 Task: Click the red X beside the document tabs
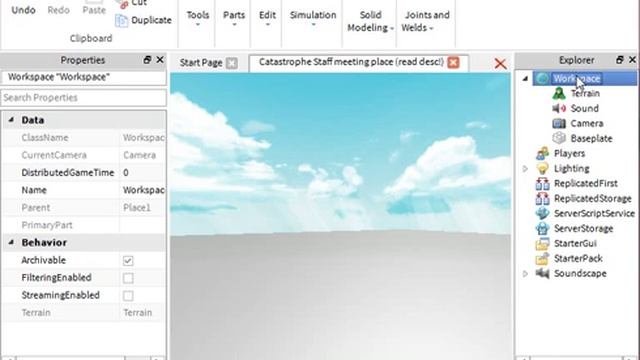(x=500, y=64)
